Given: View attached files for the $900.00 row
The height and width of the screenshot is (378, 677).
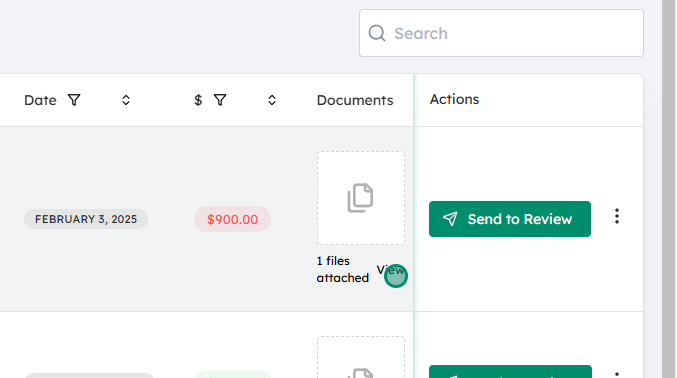Looking at the screenshot, I should 390,270.
